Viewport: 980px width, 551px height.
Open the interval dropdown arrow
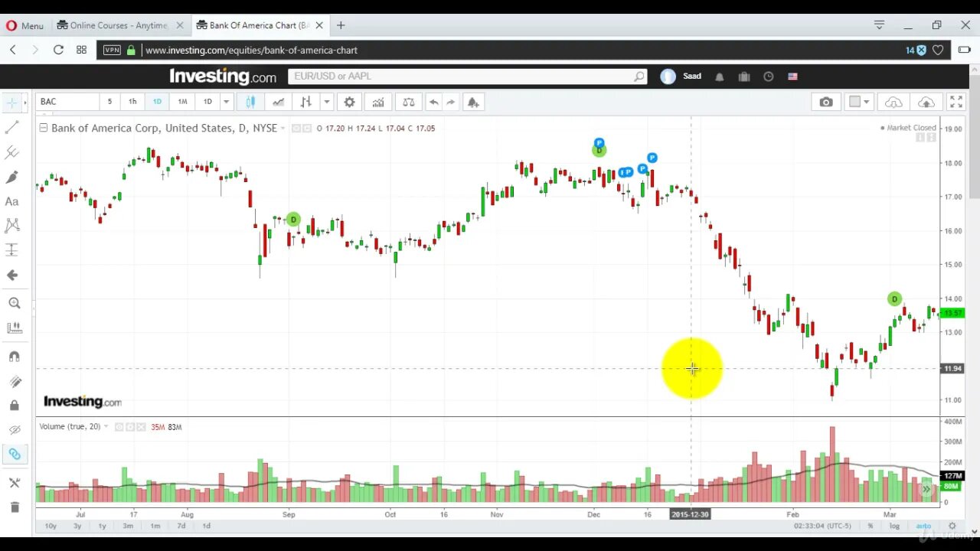click(226, 102)
